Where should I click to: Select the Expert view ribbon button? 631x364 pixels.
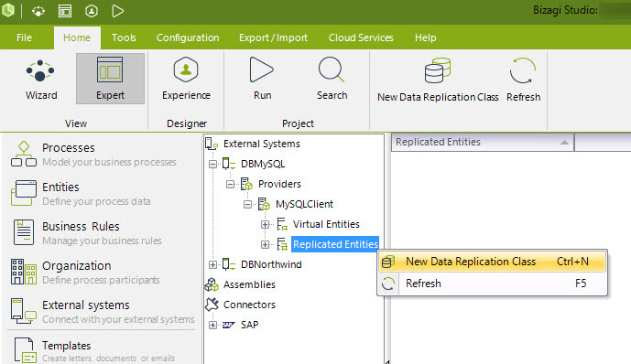click(110, 80)
